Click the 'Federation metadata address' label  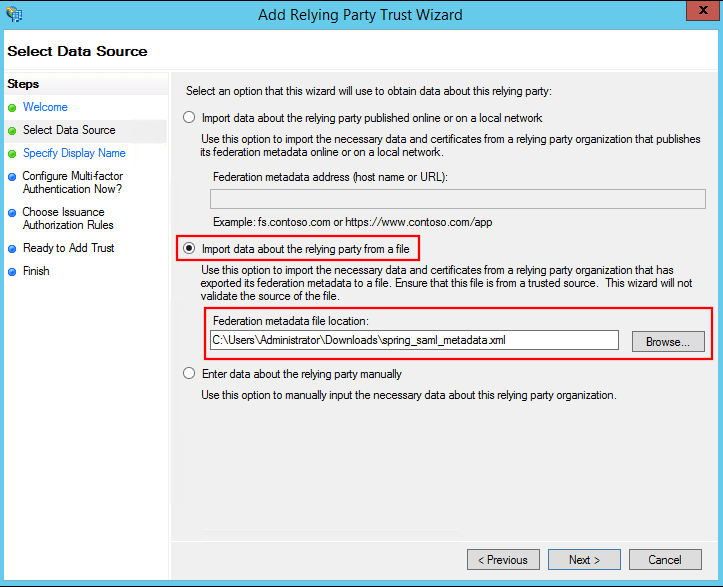pyautogui.click(x=331, y=177)
